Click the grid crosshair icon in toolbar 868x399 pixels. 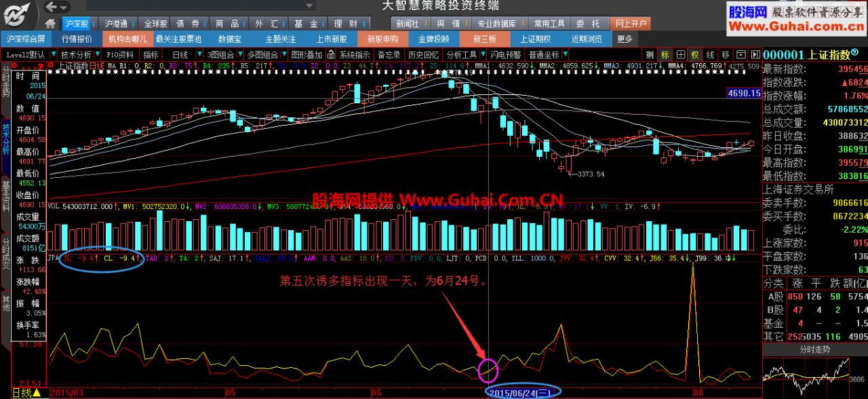coord(679,54)
